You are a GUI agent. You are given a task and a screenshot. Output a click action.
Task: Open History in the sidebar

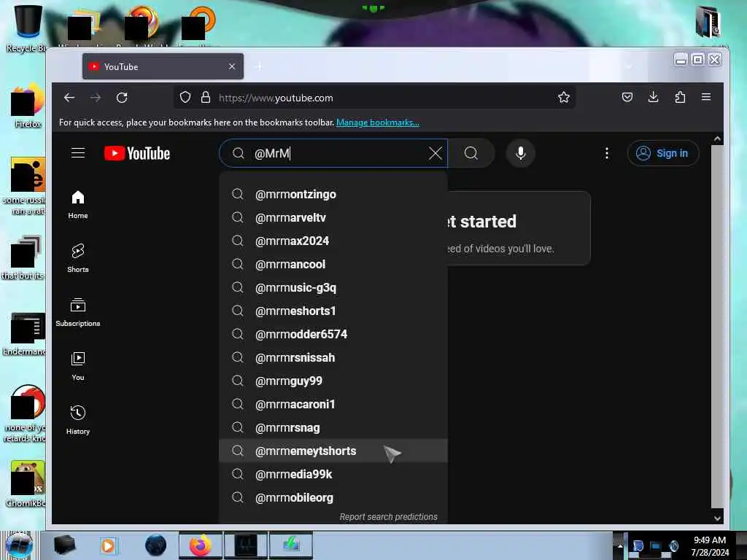point(78,419)
